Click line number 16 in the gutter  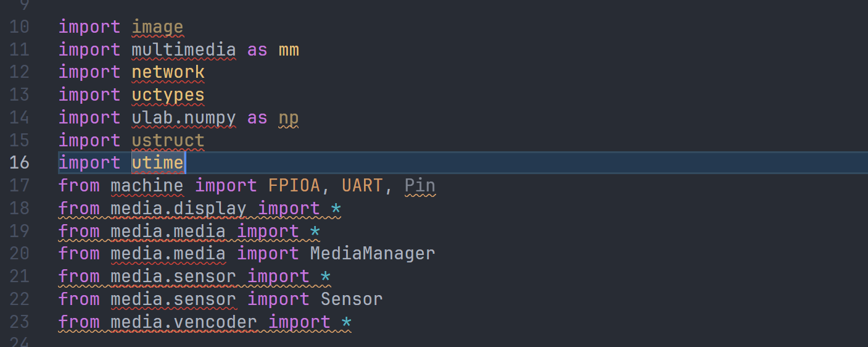[20, 163]
